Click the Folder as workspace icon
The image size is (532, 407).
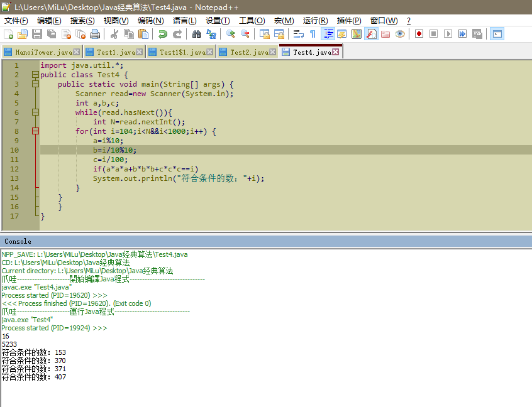[x=385, y=34]
